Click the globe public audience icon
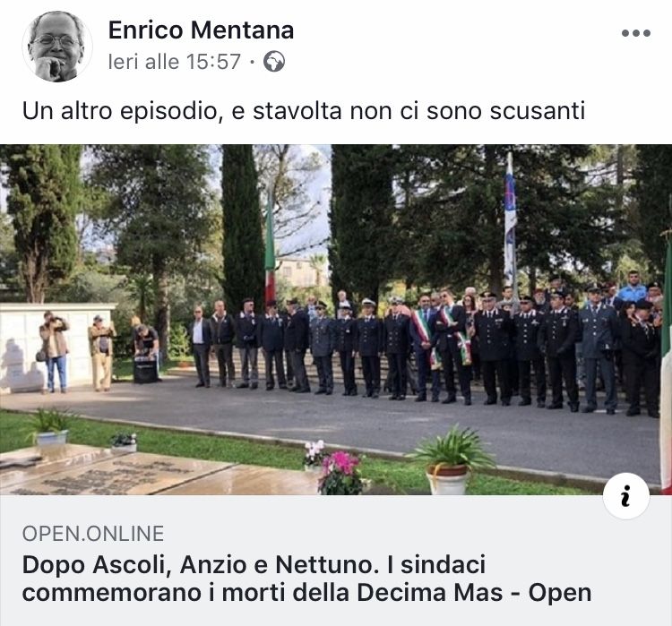 point(274,61)
